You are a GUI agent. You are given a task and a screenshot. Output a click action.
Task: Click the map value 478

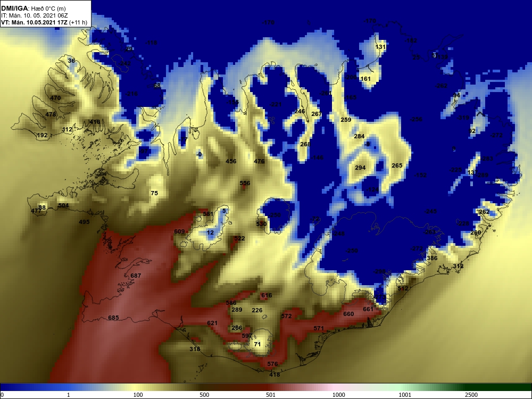tap(51, 115)
